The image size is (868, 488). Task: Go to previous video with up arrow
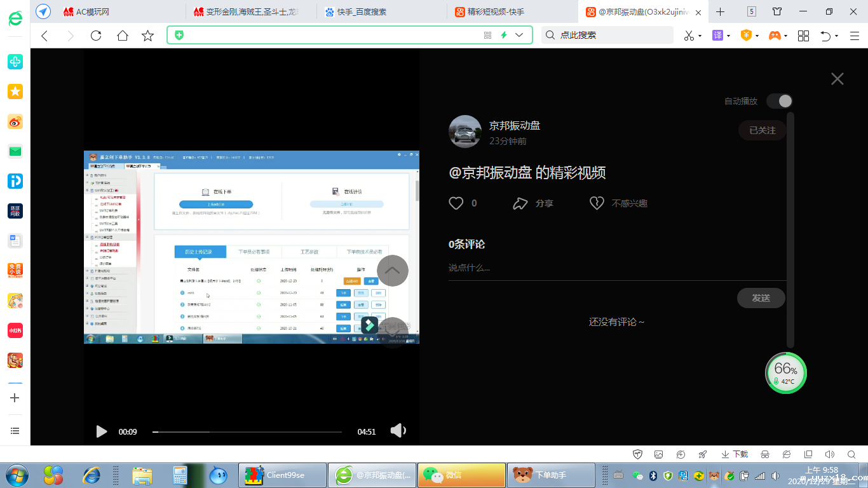393,271
